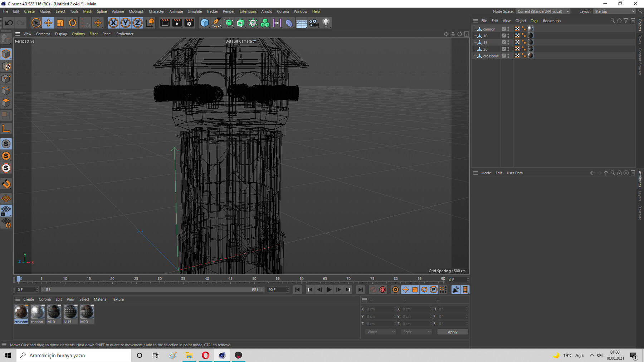Click the Undo arrow icon
The height and width of the screenshot is (362, 644).
pyautogui.click(x=9, y=23)
